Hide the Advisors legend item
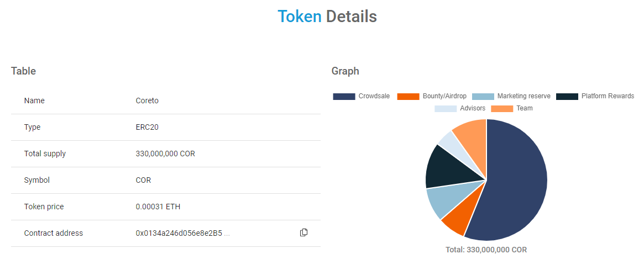This screenshot has height=275, width=644. tap(460, 108)
